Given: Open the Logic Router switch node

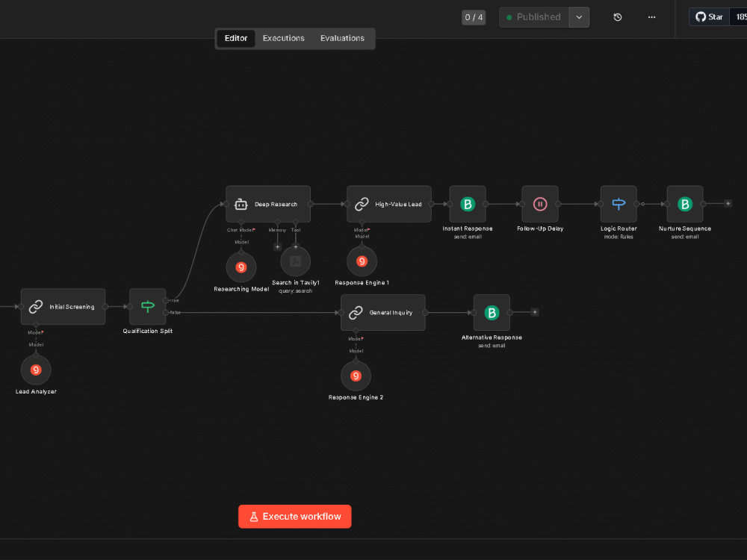Looking at the screenshot, I should 619,204.
